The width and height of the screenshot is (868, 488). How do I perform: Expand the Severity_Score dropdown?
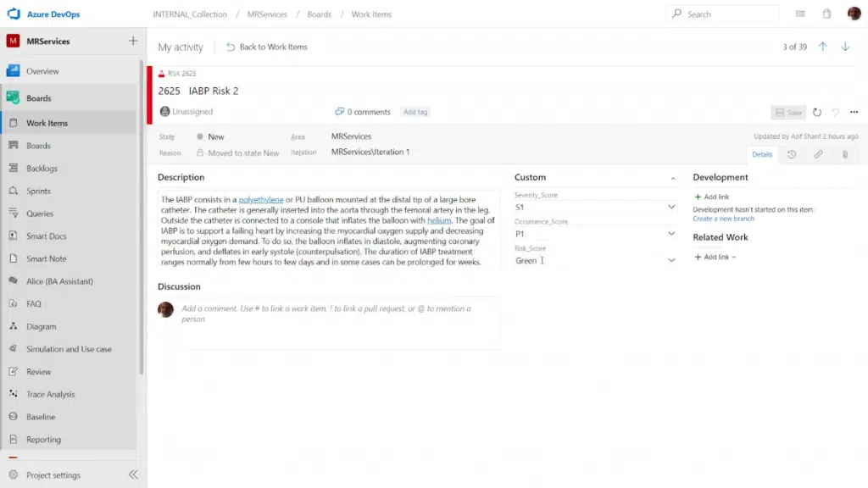[x=671, y=207]
